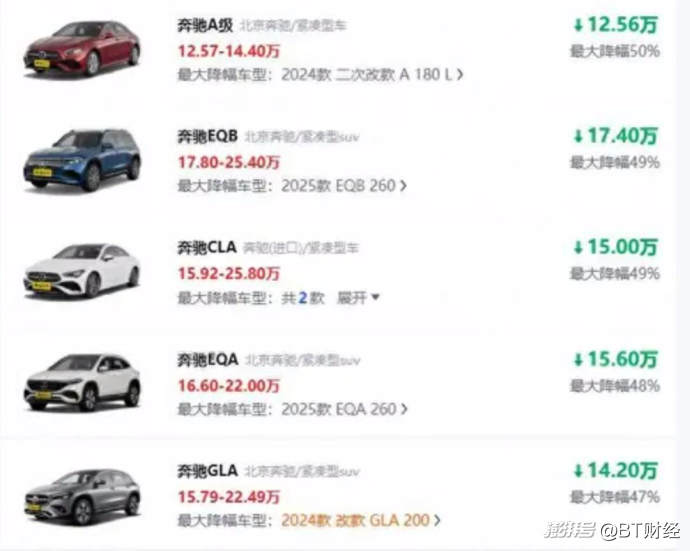
Task: Open the red Mercedes A-Class car thumbnail
Action: [82, 50]
